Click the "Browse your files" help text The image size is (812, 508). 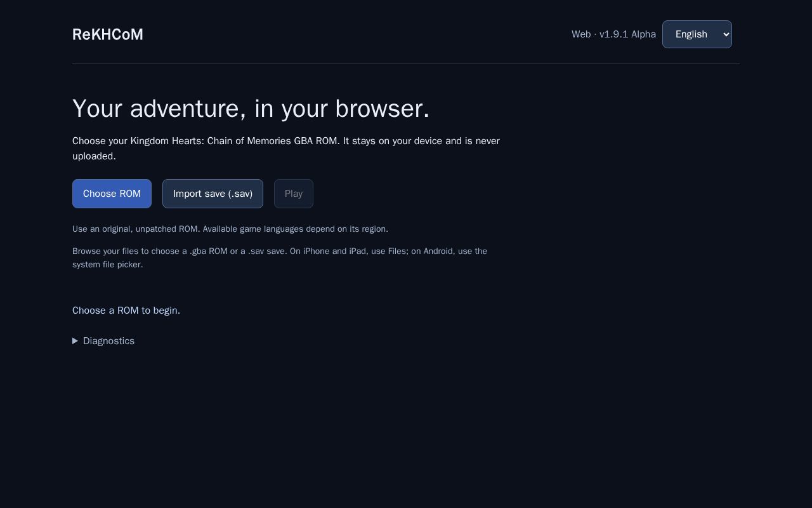280,258
